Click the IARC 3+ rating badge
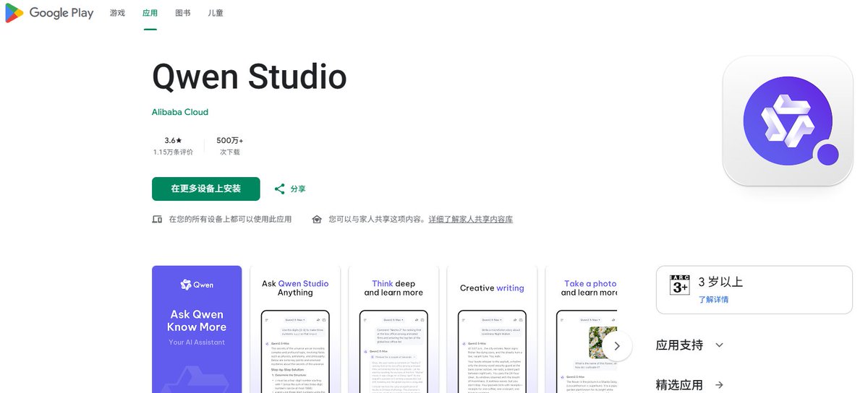 679,285
